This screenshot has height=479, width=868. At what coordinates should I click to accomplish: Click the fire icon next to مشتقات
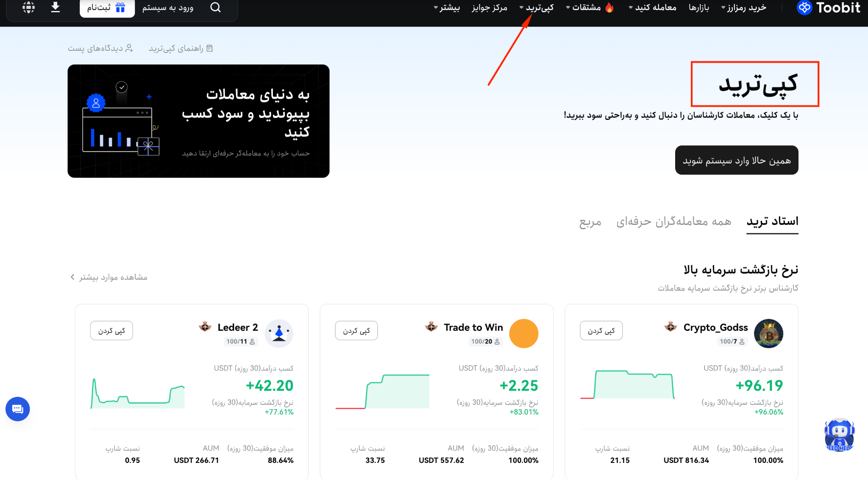pos(610,7)
